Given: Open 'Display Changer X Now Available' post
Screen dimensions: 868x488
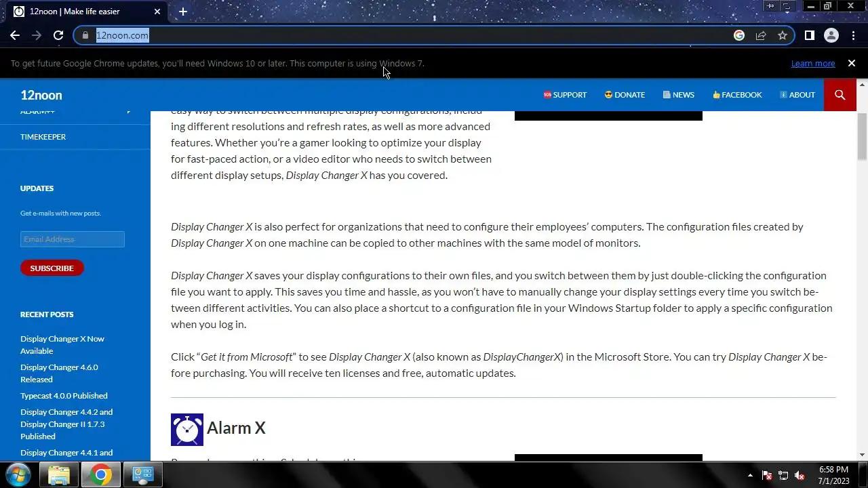Looking at the screenshot, I should point(62,344).
